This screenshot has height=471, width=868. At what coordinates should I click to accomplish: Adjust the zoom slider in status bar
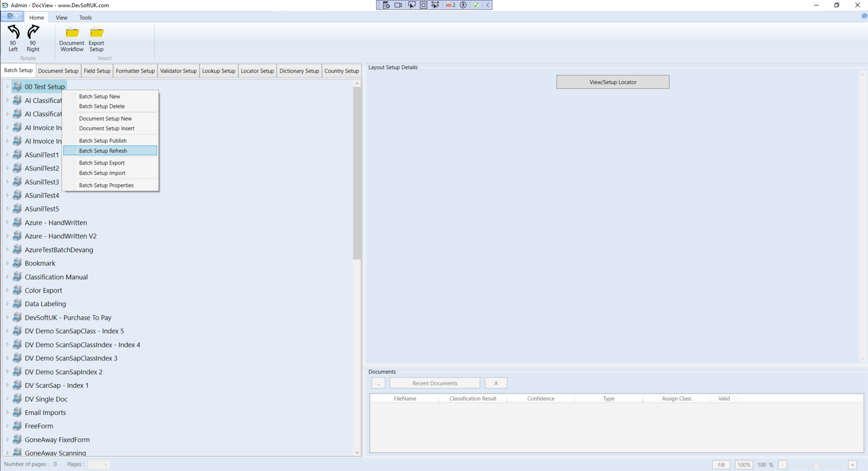[816, 466]
